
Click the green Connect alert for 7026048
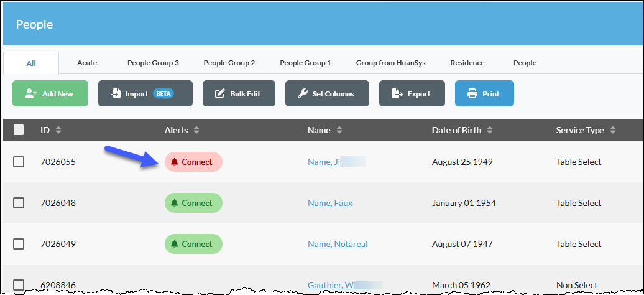[193, 203]
